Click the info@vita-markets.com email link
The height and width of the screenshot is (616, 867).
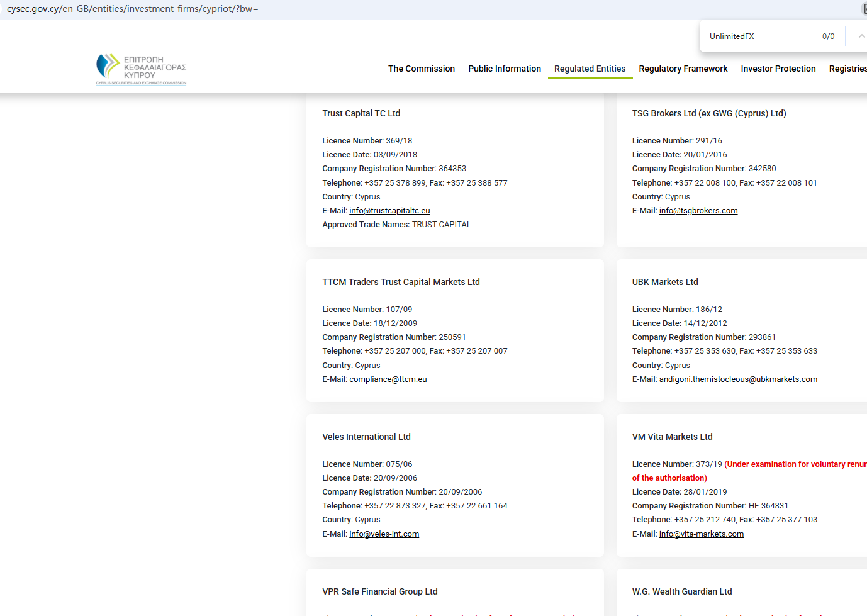pyautogui.click(x=701, y=534)
